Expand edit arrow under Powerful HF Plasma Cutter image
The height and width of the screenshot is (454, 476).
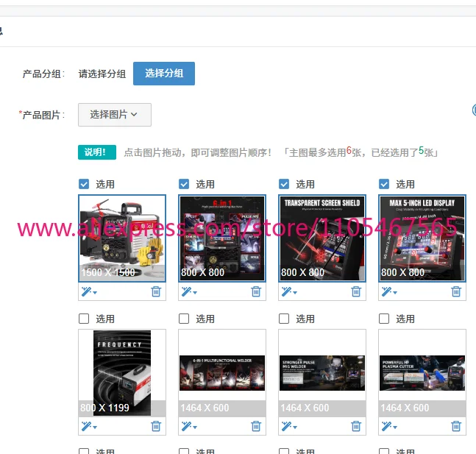click(x=395, y=428)
